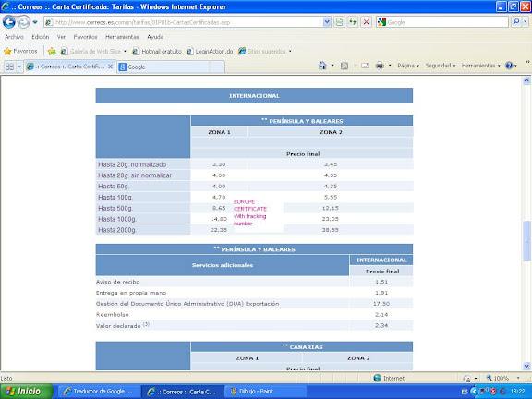The height and width of the screenshot is (399, 532).
Task: Click the protected mode status icon
Action: click(x=467, y=378)
